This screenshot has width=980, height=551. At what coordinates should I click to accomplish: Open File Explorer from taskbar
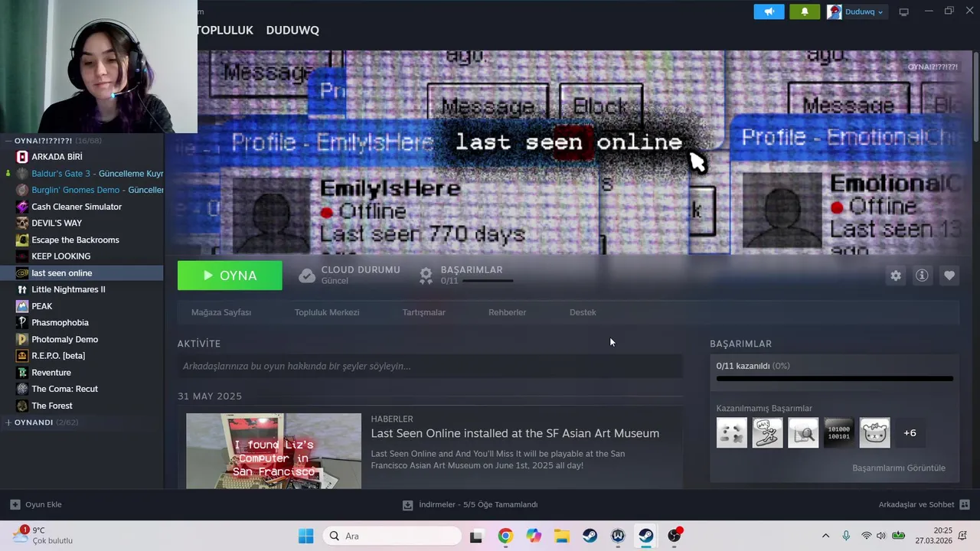point(562,536)
